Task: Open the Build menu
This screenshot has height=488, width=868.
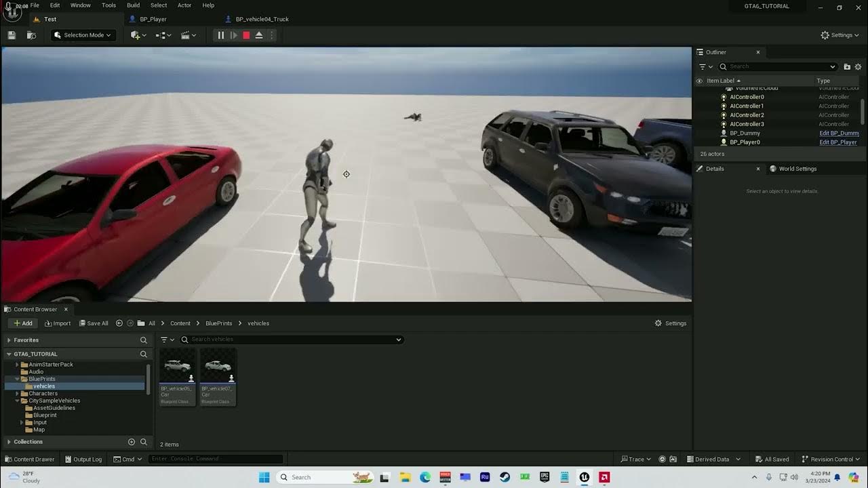Action: [x=134, y=5]
